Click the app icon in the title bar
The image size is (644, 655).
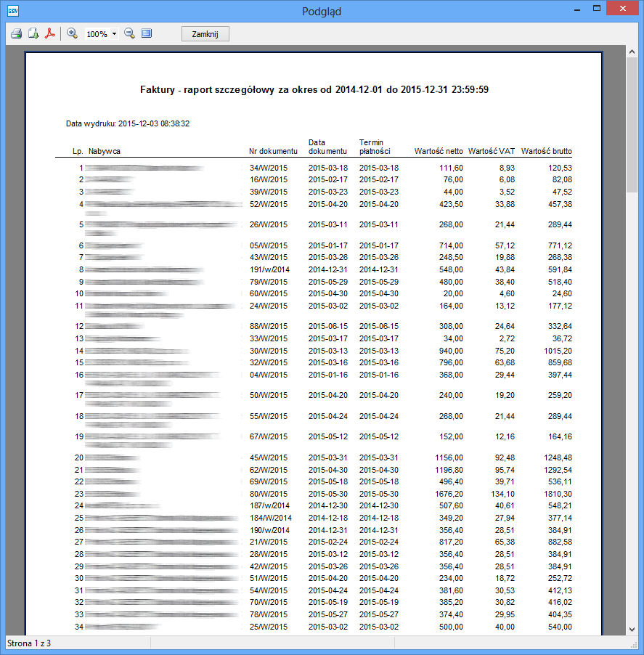pyautogui.click(x=12, y=10)
